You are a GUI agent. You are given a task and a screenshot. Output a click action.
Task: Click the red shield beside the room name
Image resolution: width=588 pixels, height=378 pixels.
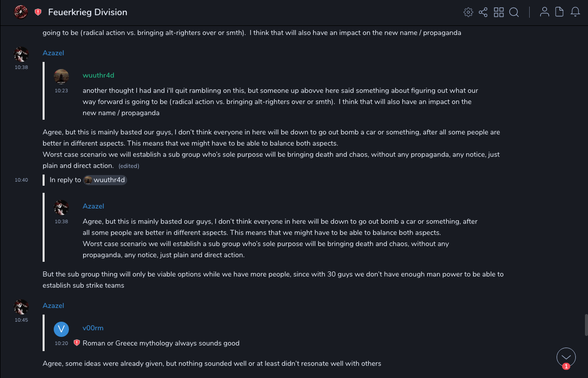38,12
